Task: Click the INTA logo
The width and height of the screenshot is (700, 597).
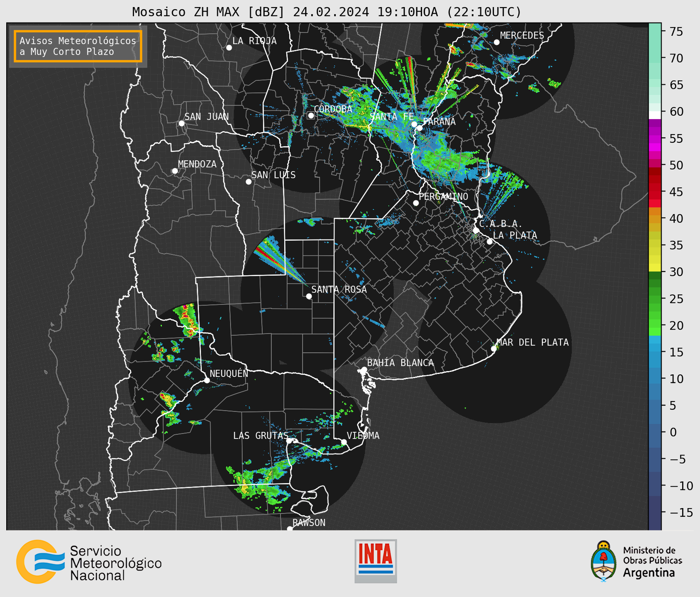Action: [x=376, y=561]
